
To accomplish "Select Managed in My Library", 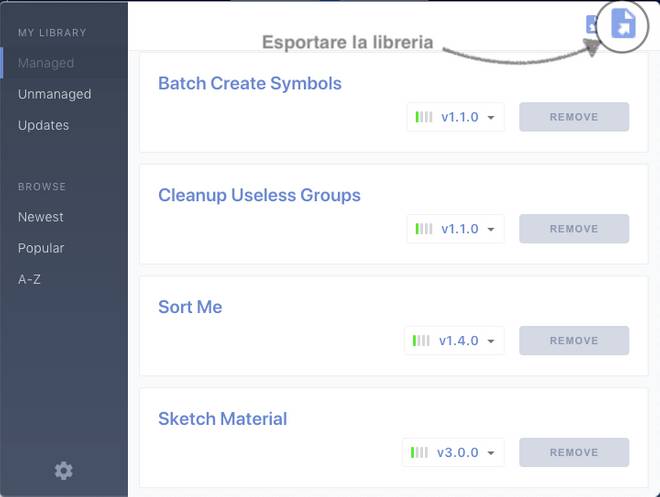I will pos(46,63).
